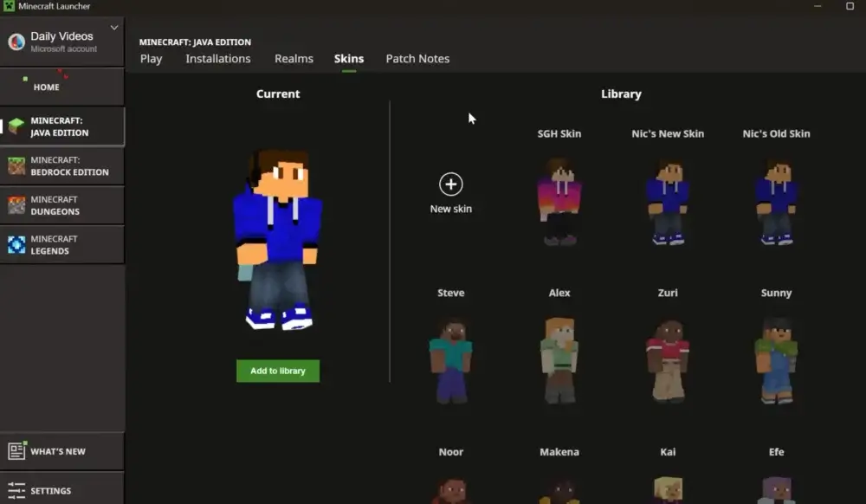Select the Bedrock Edition block icon
The height and width of the screenshot is (504, 866).
click(x=16, y=165)
